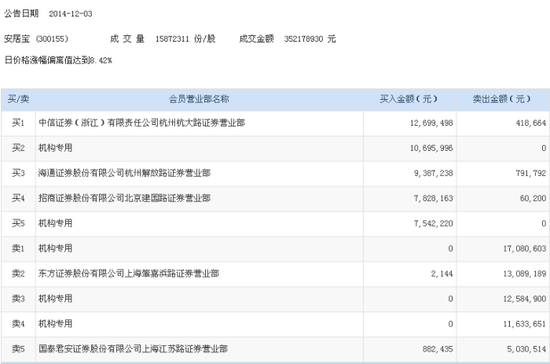Click 机构专用 in the 卖3 row

[55, 299]
